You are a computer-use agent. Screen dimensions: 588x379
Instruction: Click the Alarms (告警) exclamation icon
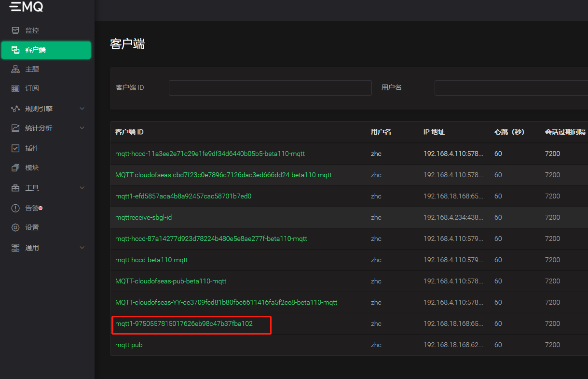coord(15,208)
